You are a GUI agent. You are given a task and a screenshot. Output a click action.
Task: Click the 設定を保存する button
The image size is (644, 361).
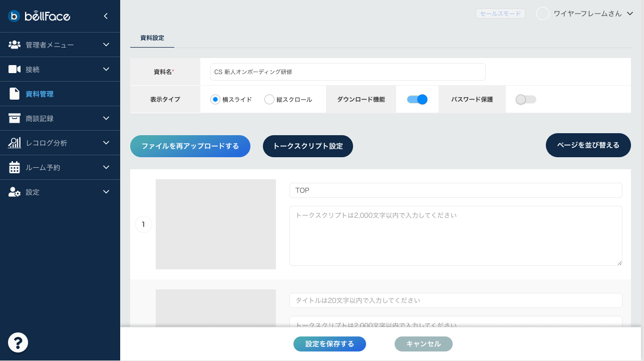(330, 344)
